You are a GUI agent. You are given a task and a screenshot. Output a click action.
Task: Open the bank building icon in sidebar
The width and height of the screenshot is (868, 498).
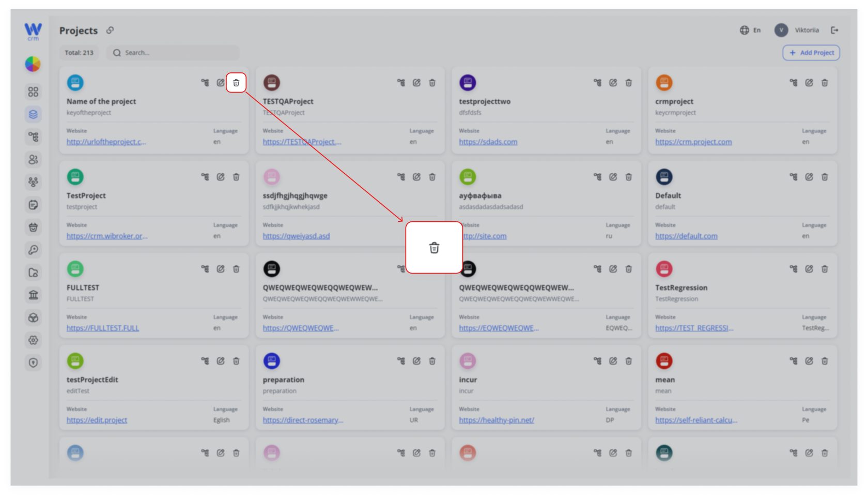(33, 295)
